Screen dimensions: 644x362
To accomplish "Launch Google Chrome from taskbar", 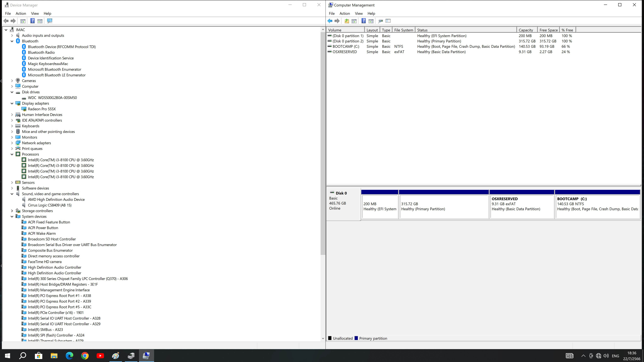I will click(85, 356).
